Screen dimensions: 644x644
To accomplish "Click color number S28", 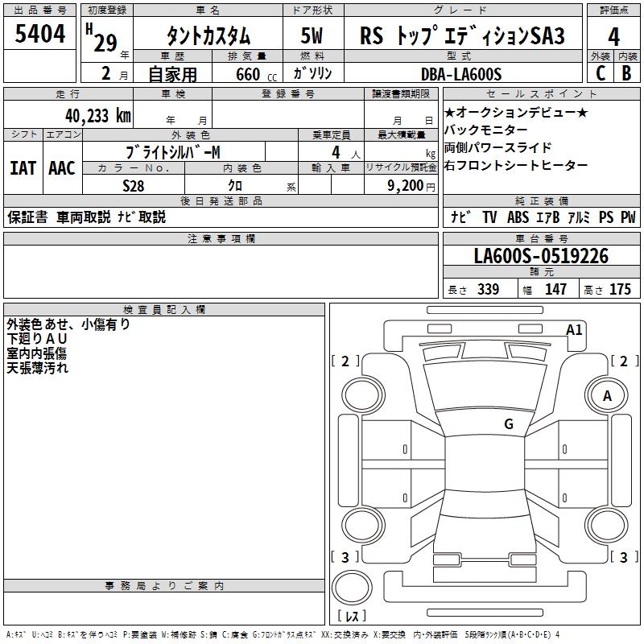I will coord(134,186).
